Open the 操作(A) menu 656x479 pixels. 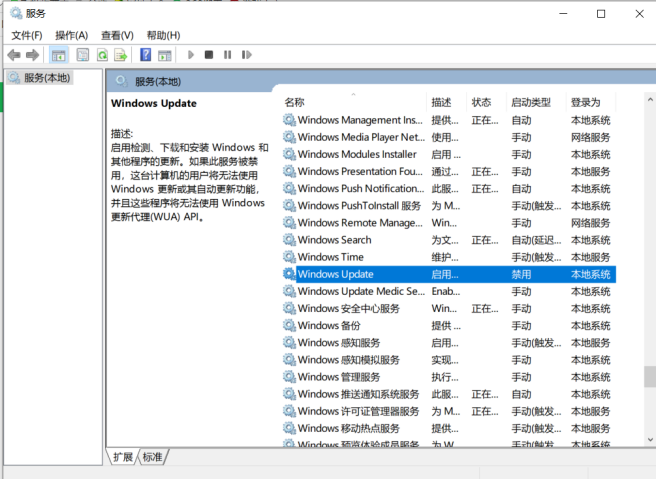click(72, 36)
